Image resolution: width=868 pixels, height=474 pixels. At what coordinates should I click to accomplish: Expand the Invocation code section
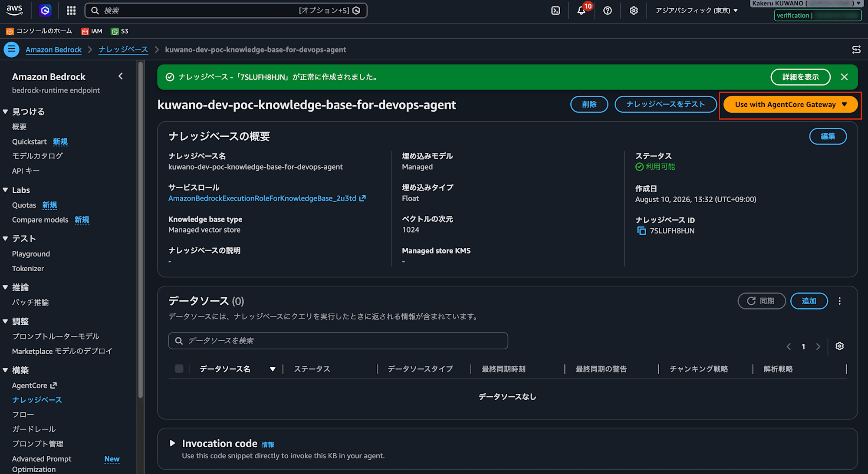point(172,443)
